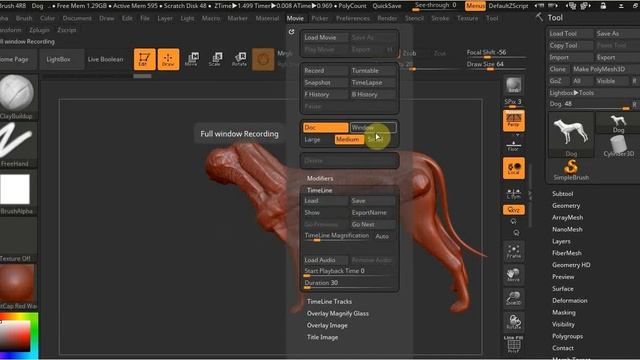Screen dimensions: 640x360
Task: Open the BrushAlpha picker
Action: point(16,192)
